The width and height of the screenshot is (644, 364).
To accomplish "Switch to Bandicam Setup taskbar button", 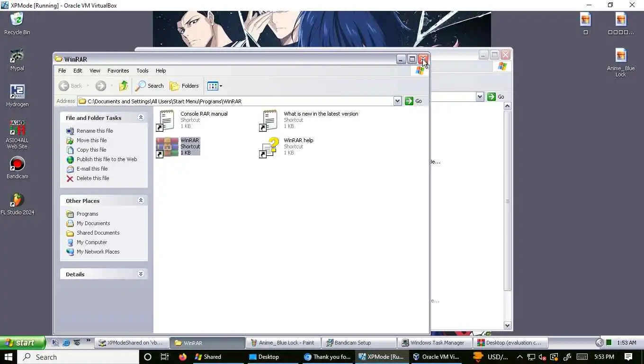I will coord(358,343).
